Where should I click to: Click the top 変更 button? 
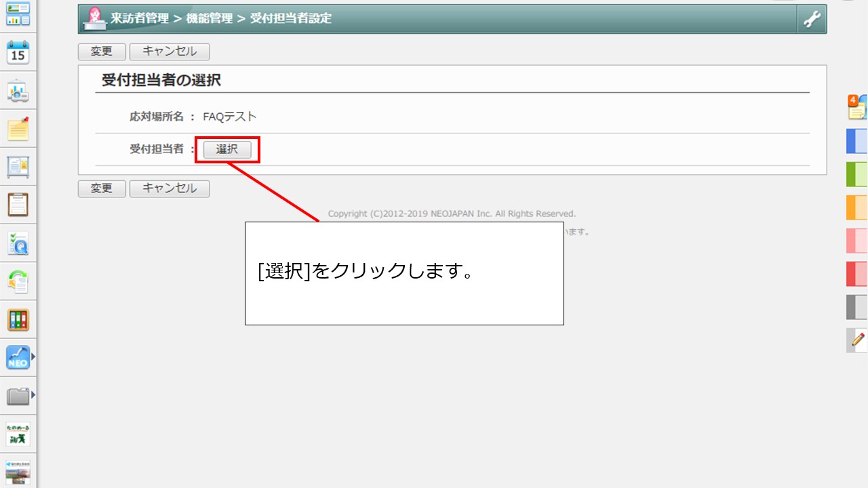pyautogui.click(x=102, y=52)
